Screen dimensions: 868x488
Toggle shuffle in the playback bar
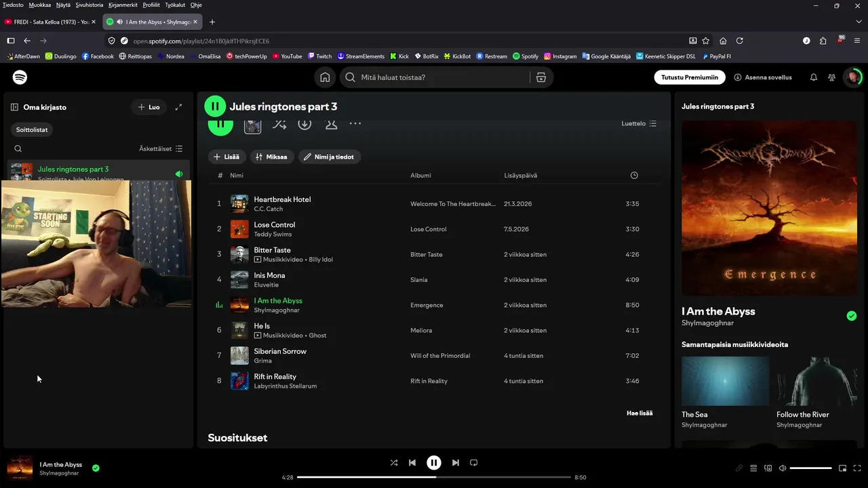(x=394, y=463)
